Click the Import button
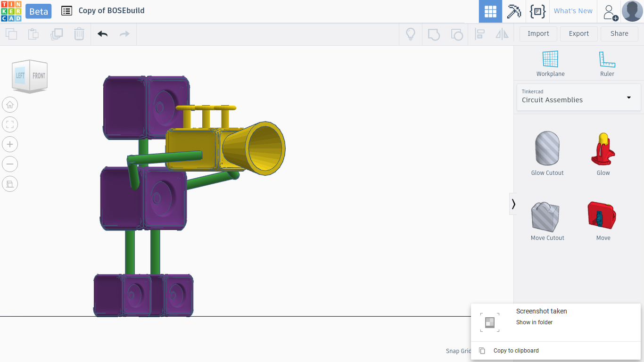 pos(538,34)
